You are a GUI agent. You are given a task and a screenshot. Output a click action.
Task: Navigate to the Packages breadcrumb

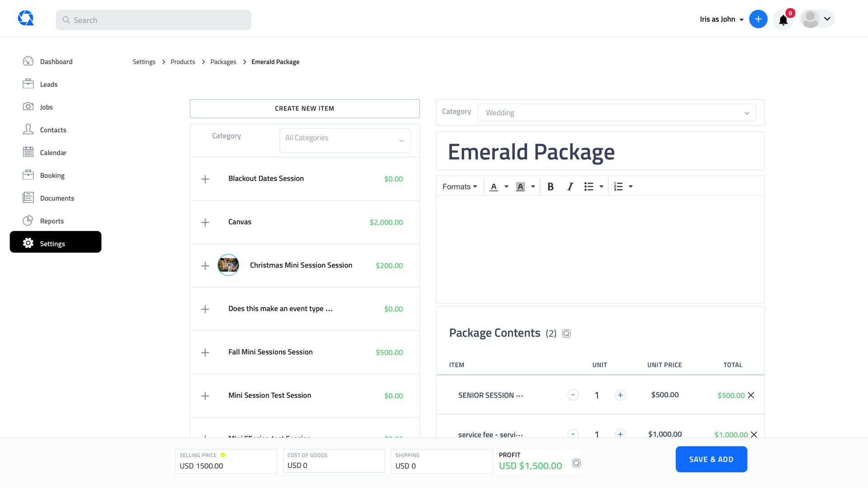[x=223, y=61]
